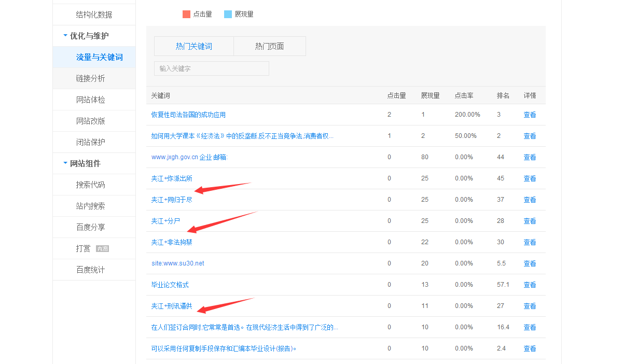Open 流量与关键词 in the sidebar
This screenshot has height=364, width=636.
99,57
